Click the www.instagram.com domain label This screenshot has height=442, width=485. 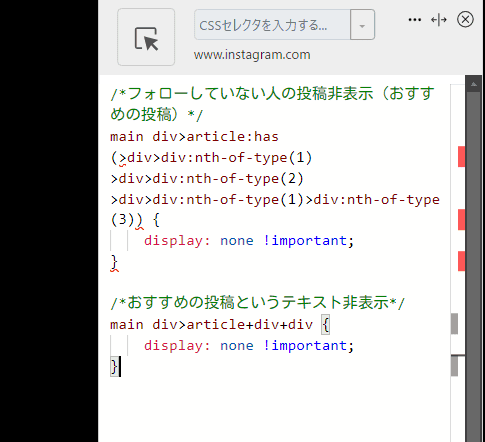pyautogui.click(x=252, y=55)
